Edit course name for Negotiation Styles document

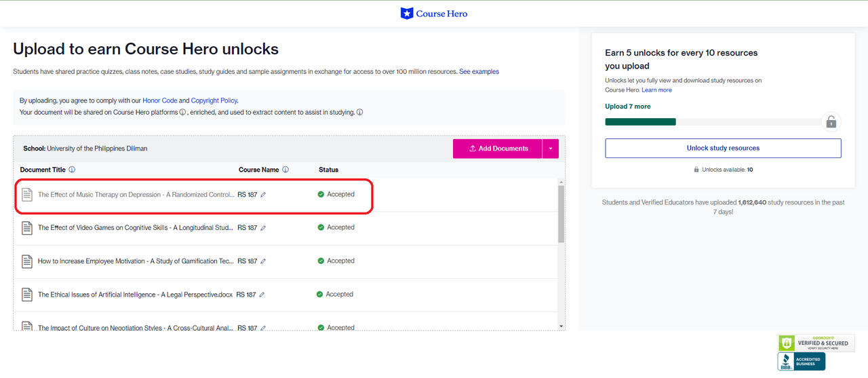pos(262,328)
